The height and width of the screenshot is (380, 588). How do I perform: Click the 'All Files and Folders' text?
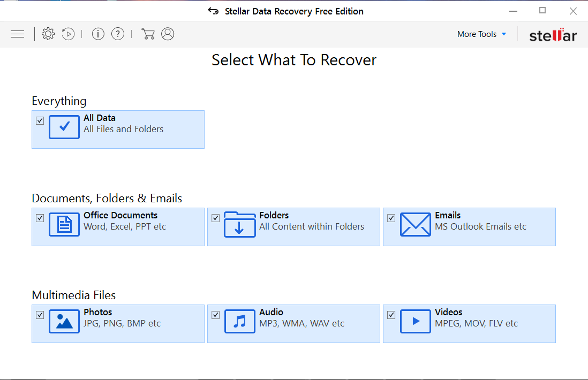click(x=123, y=130)
